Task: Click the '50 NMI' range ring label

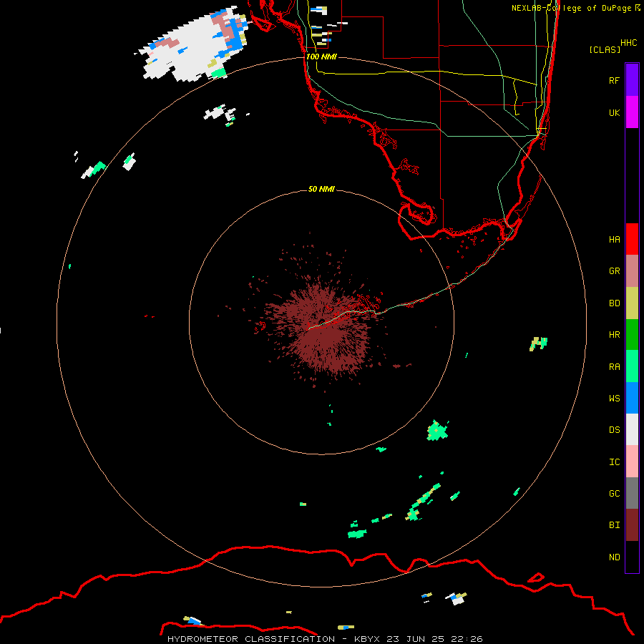Action: 321,189
